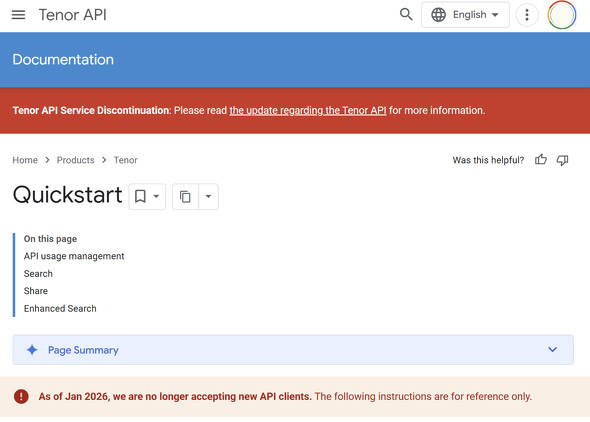Screen dimensions: 590x422
Task: Expand the copy options dropdown arrow
Action: click(x=208, y=196)
